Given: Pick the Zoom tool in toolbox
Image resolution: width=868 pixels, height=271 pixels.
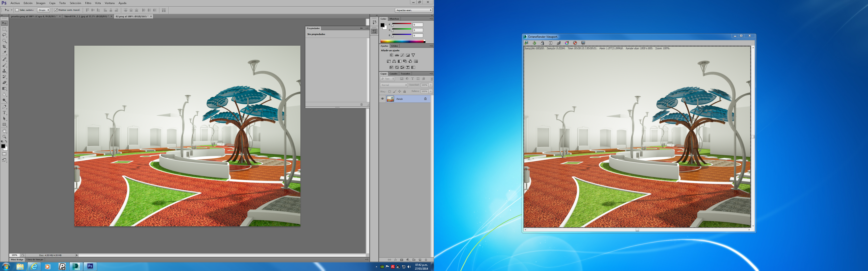Looking at the screenshot, I should coord(4,137).
